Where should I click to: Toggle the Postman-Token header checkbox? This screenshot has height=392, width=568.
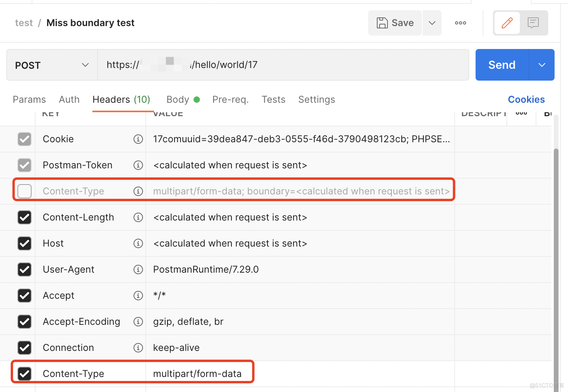click(x=24, y=165)
